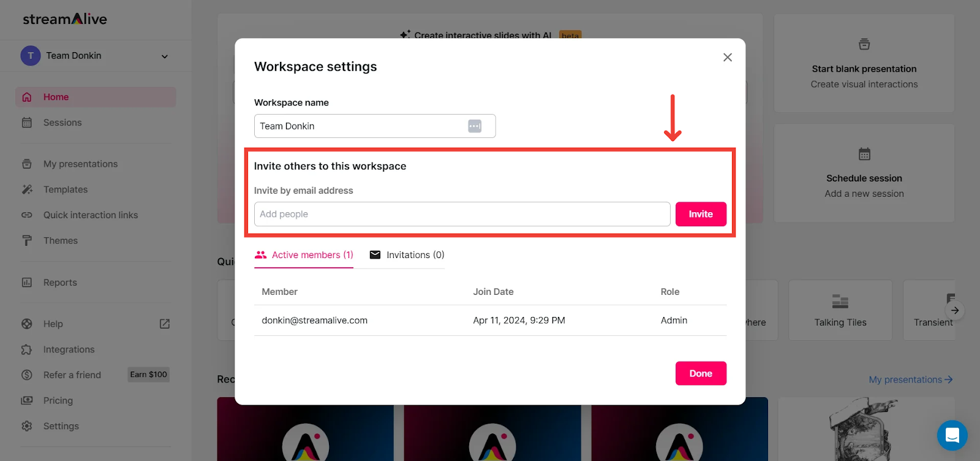Switch to the Invitations (0) tab
This screenshot has width=980, height=461.
pos(407,255)
